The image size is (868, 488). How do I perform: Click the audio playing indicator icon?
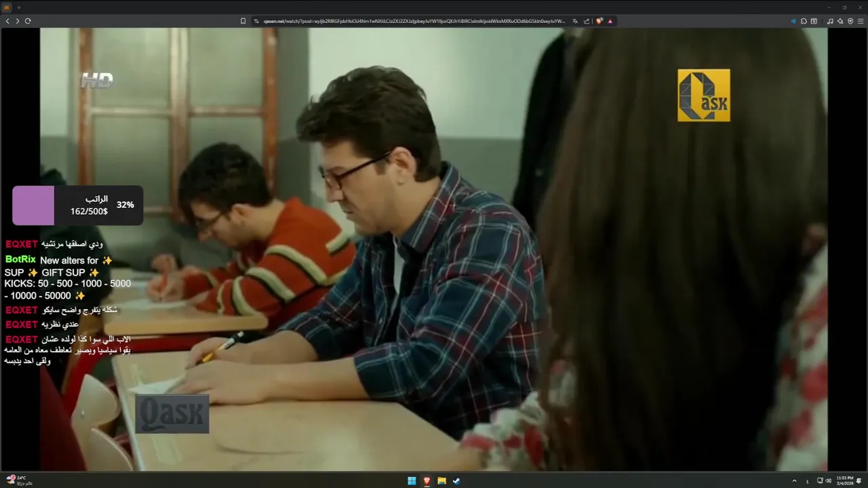click(x=793, y=21)
